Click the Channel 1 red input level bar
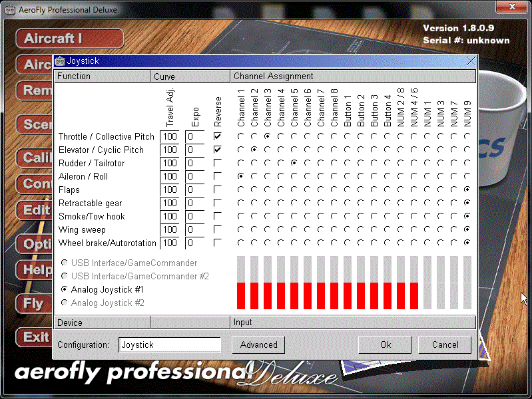 click(241, 296)
